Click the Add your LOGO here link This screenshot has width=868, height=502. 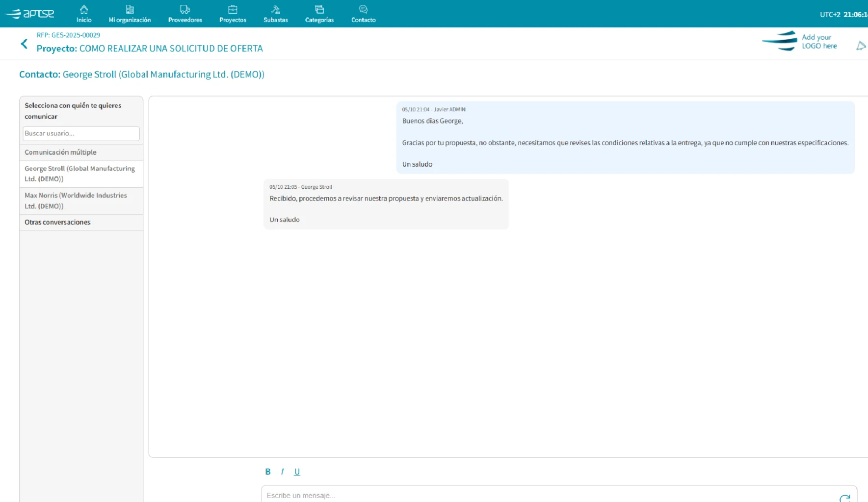click(x=818, y=41)
